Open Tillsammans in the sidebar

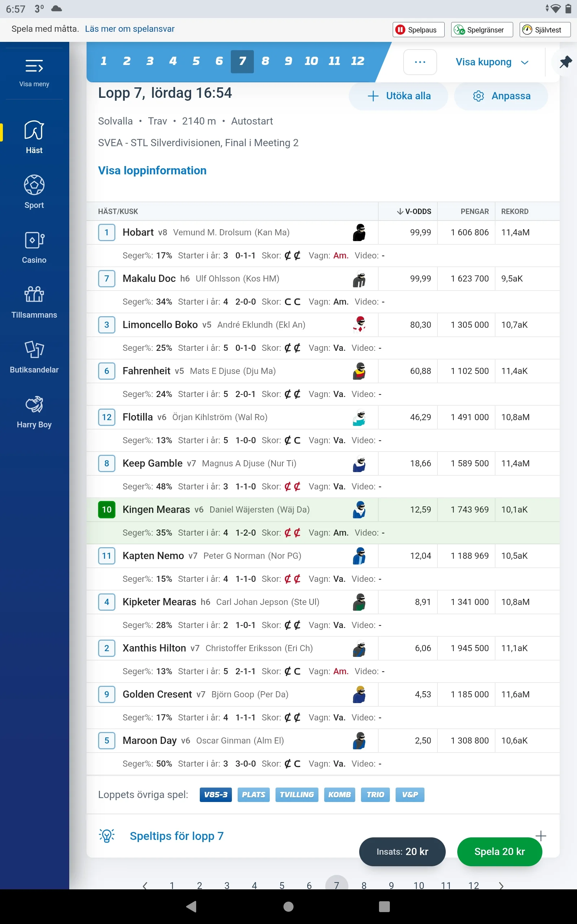click(34, 302)
